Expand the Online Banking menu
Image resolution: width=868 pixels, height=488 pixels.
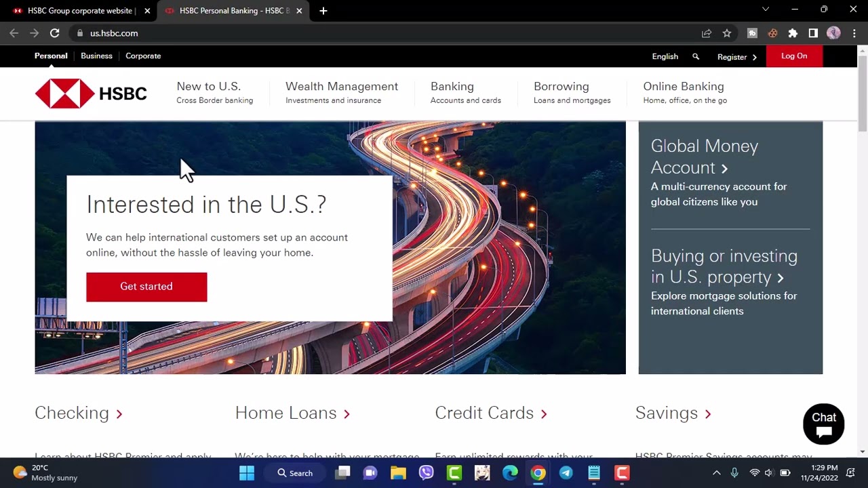685,93
